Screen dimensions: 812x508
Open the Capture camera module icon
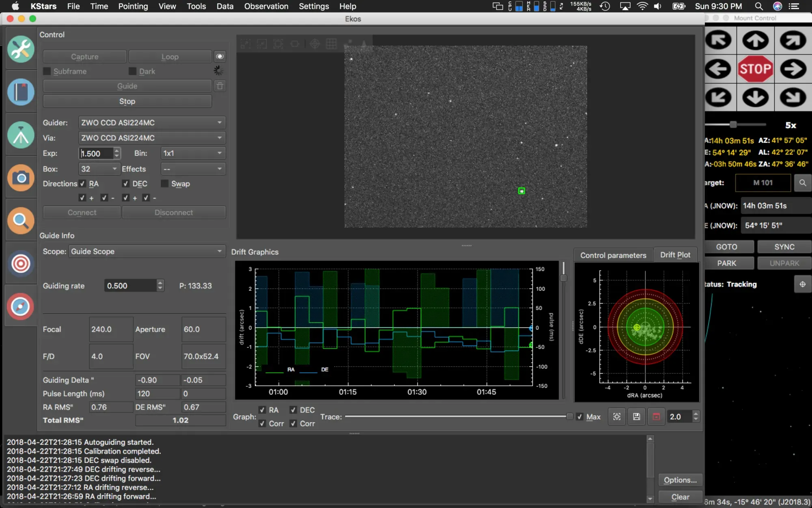[x=21, y=178]
